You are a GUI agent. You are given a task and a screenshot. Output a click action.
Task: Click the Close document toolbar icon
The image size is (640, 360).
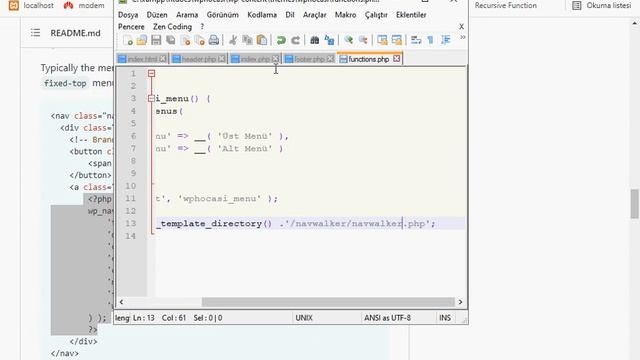tap(185, 40)
